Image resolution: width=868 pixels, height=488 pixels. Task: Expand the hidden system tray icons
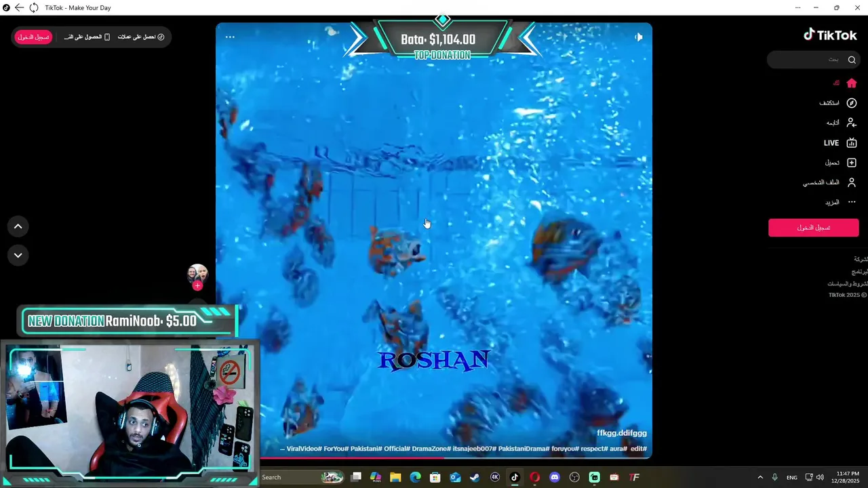click(760, 477)
